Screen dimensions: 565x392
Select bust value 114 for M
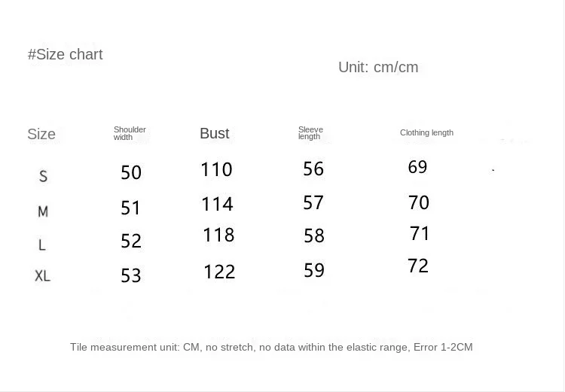217,204
